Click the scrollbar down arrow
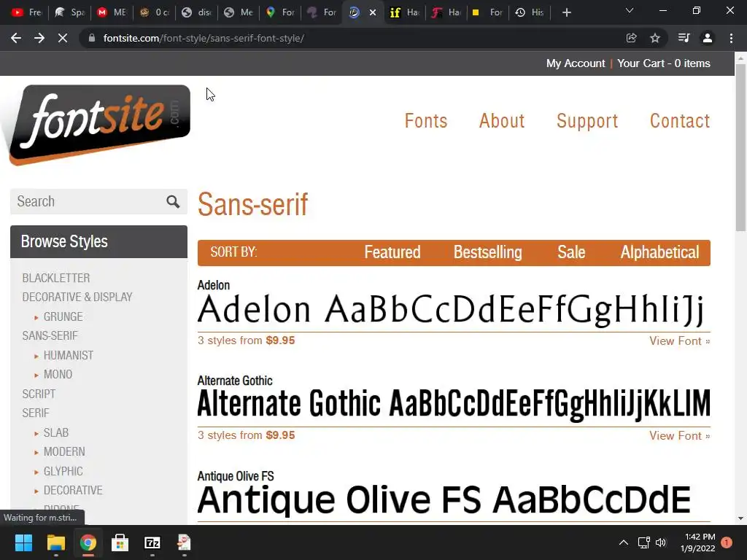Viewport: 747px width, 560px height. [740, 518]
